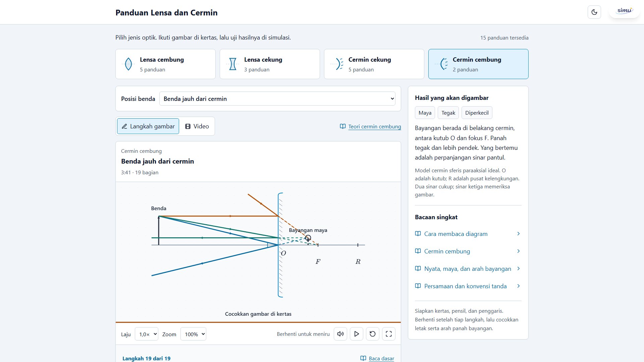Screen dimensions: 644x362
Task: Switch to the Langkah gambar tab
Action: click(148, 126)
